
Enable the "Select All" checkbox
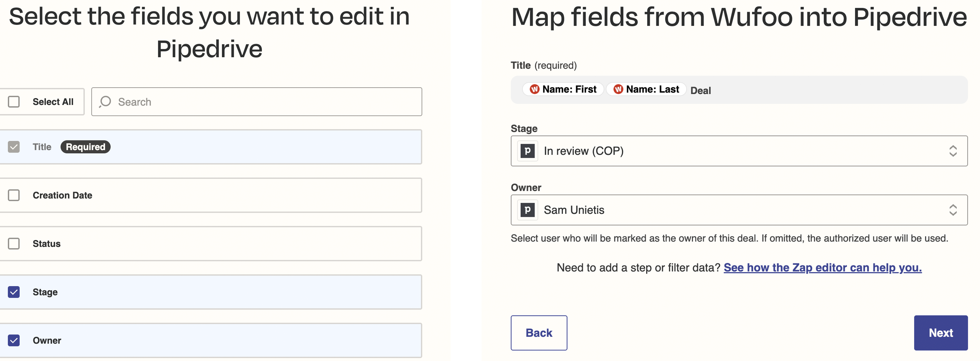click(14, 101)
